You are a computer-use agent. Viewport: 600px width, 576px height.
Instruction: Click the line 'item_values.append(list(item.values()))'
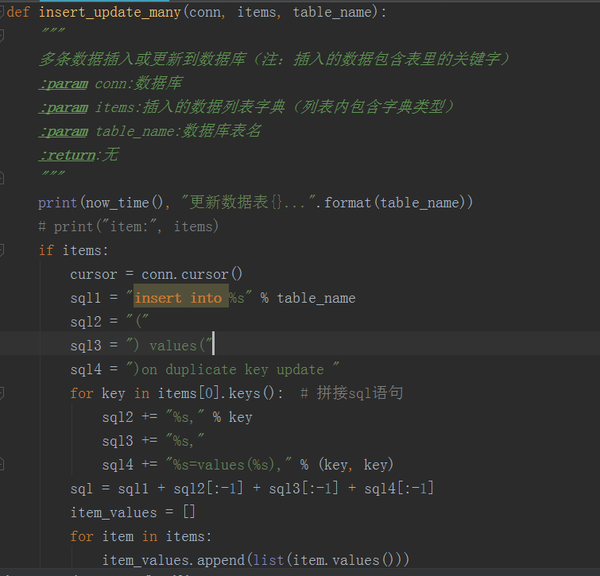coord(256,560)
